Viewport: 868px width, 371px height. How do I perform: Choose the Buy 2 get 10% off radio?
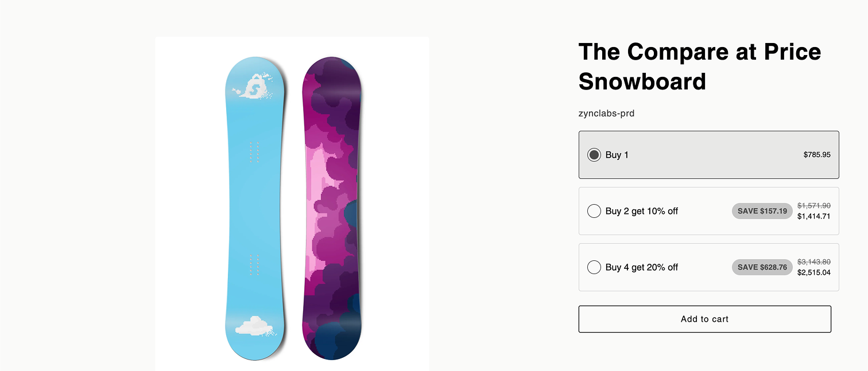(594, 211)
